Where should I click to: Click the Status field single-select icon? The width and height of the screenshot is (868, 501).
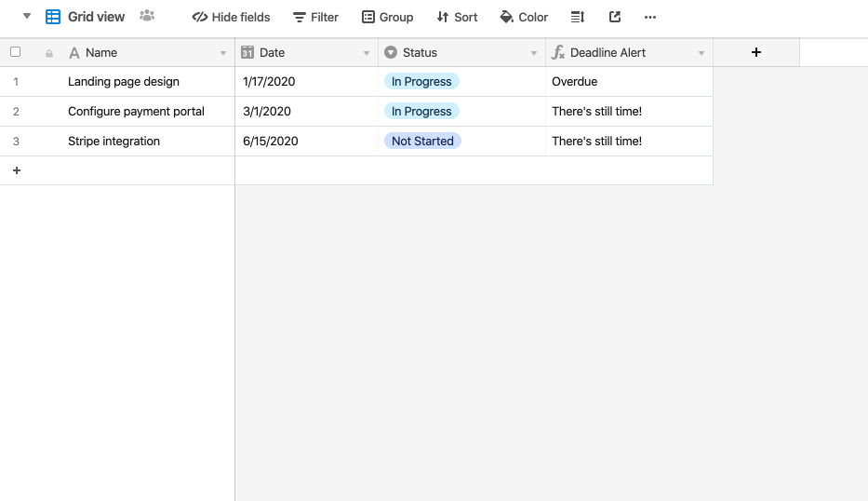pos(391,52)
